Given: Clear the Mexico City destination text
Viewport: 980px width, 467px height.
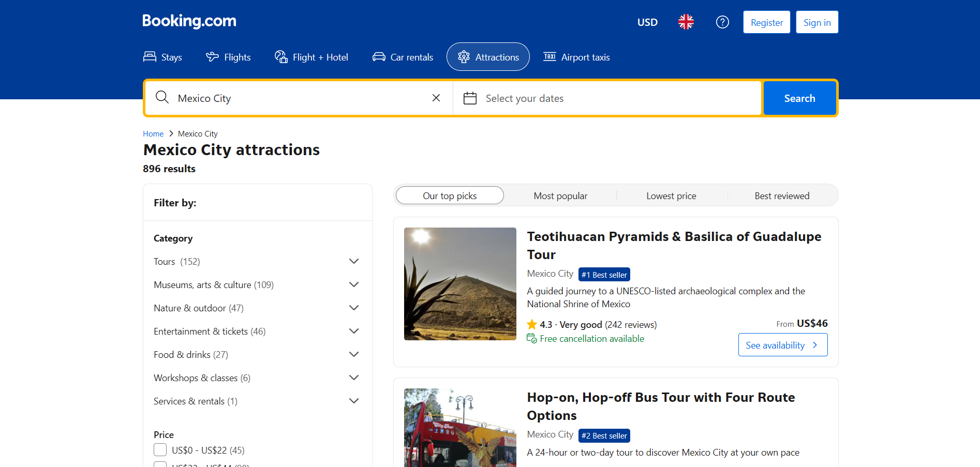Looking at the screenshot, I should click(436, 98).
